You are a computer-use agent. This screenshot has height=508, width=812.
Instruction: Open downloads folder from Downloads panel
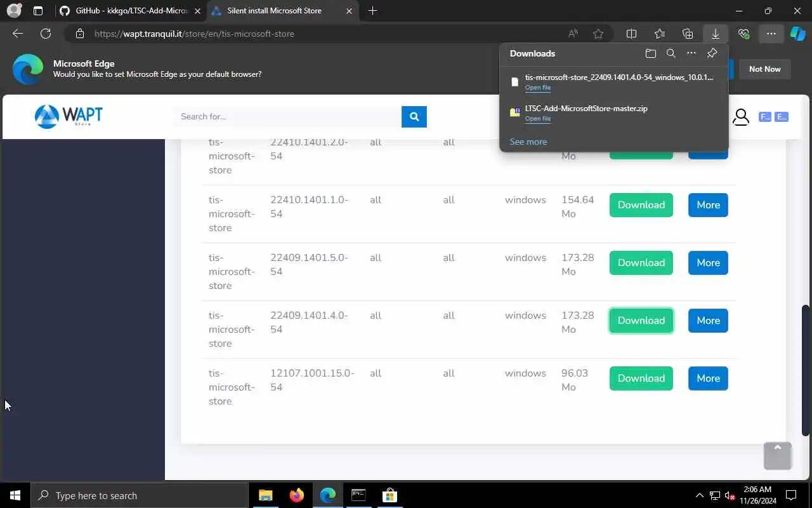pyautogui.click(x=650, y=53)
